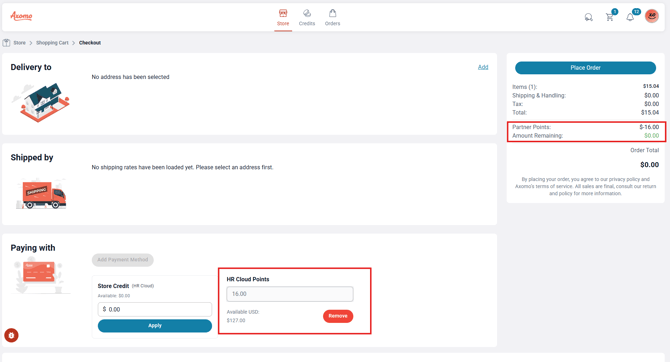
Task: Click the Partner Points $-16.00 value
Action: [x=649, y=127]
